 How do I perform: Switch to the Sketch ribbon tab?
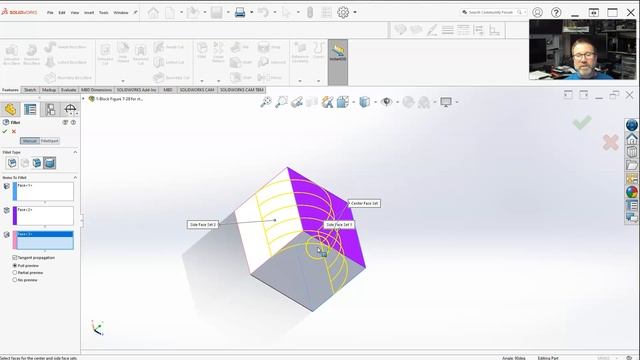[x=30, y=90]
